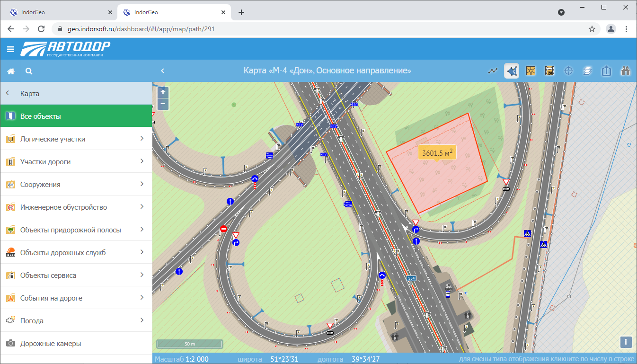This screenshot has width=637, height=364.
Task: Expand the Инженерное обустройство category
Action: coord(76,207)
